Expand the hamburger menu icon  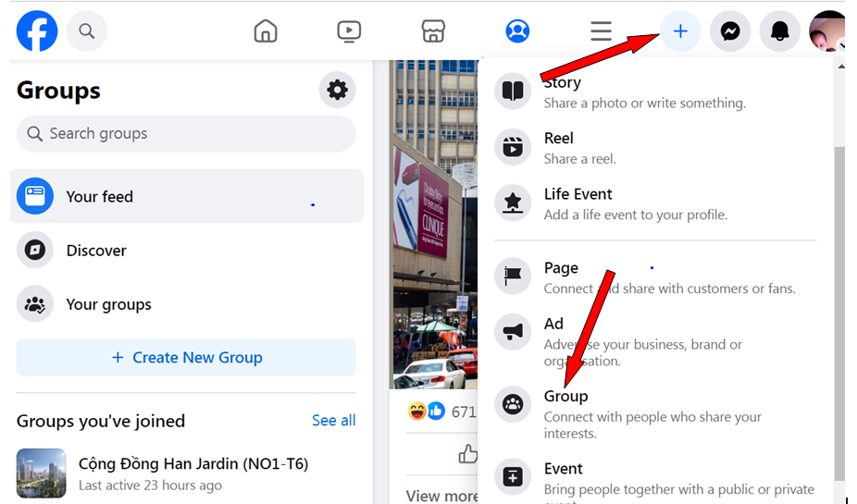pos(601,31)
